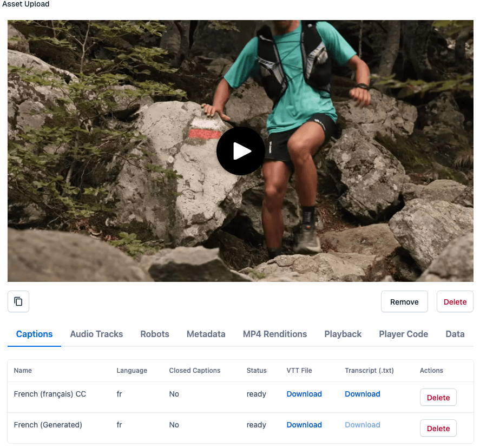Click the "VTT File" column header
The image size is (480, 448).
(x=299, y=370)
